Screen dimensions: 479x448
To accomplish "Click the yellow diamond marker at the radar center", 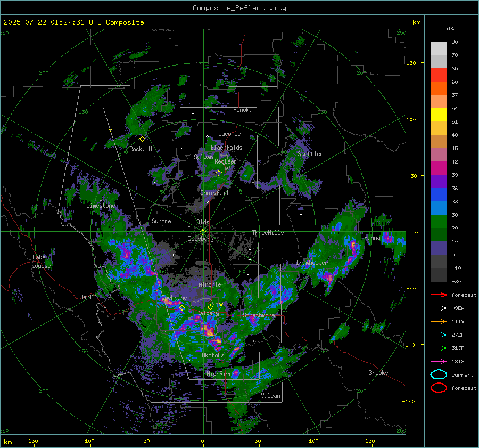I will tap(203, 232).
